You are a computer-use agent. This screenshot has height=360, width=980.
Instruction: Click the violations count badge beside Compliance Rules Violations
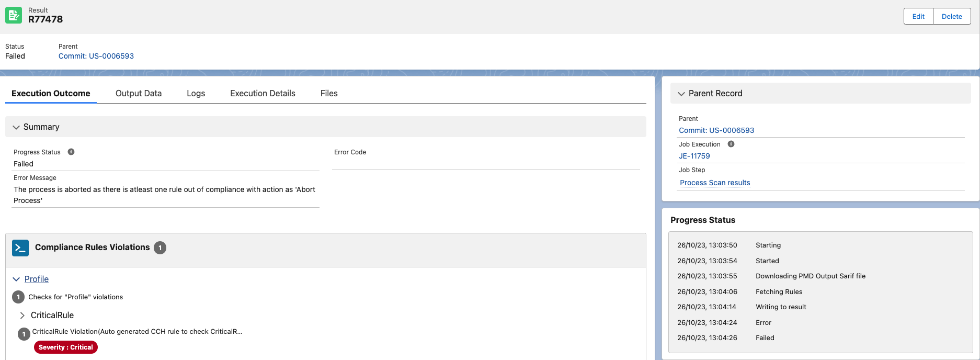(x=160, y=248)
